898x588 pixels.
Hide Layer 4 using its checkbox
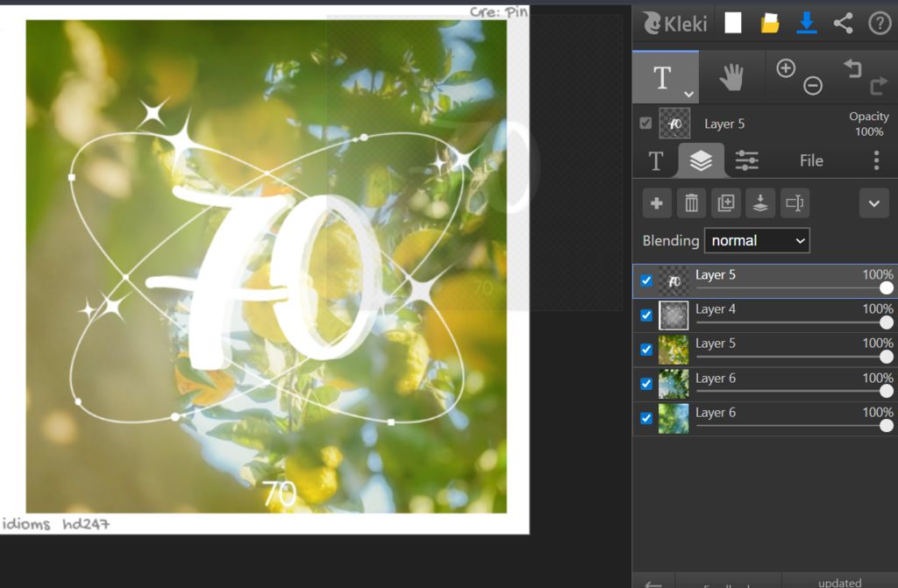[646, 315]
